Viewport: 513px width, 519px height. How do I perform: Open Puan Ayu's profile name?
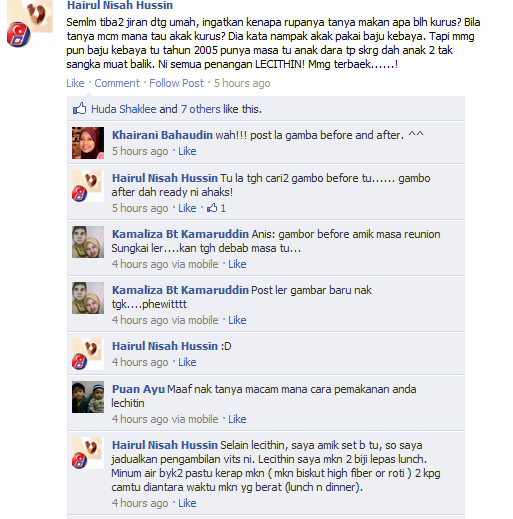[138, 389]
